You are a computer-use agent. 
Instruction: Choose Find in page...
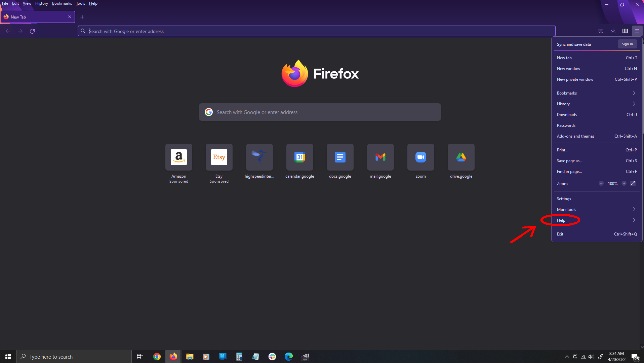coord(597,172)
